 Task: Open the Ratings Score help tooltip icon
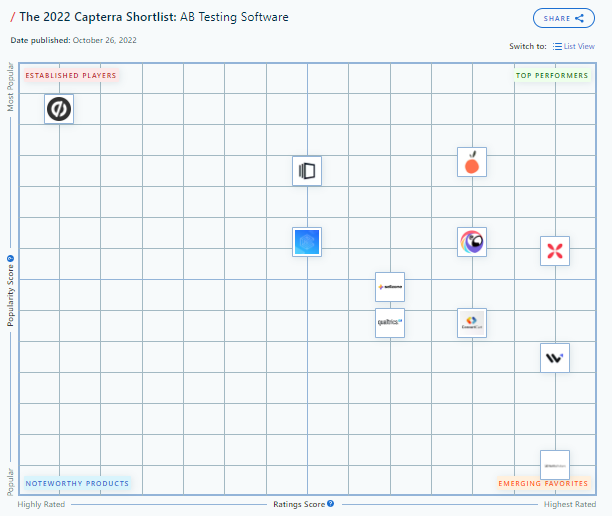(x=331, y=504)
